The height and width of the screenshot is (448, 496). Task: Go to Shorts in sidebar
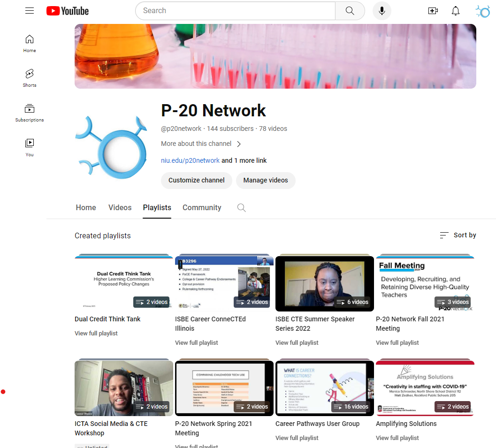pos(30,78)
